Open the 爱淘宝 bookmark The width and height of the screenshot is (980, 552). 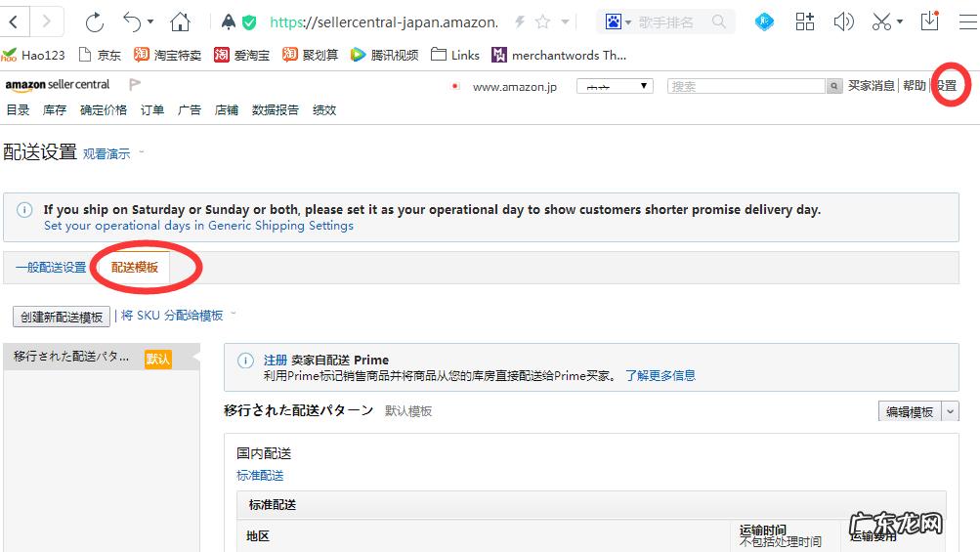(241, 55)
